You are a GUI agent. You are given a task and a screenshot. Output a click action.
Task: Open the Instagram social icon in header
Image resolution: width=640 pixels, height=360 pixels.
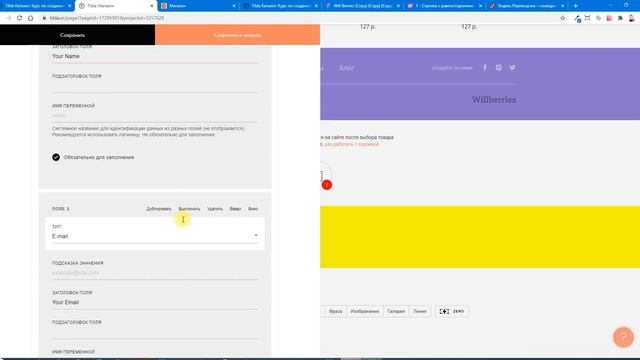pos(499,68)
